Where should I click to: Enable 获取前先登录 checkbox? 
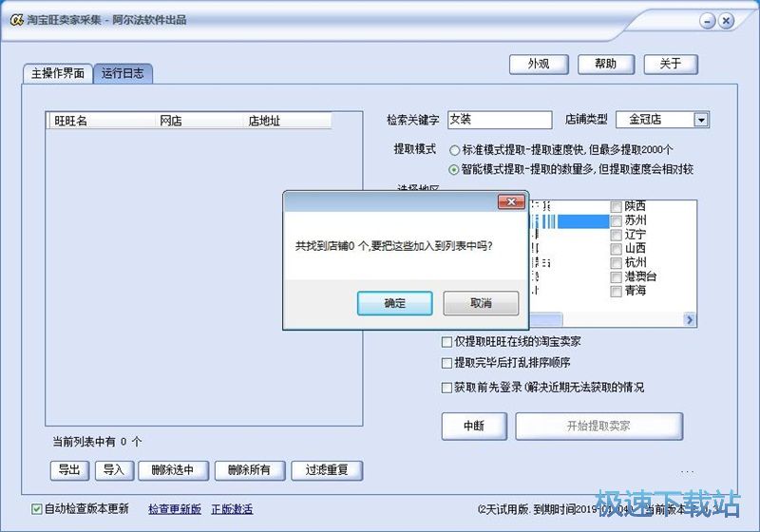(x=446, y=388)
